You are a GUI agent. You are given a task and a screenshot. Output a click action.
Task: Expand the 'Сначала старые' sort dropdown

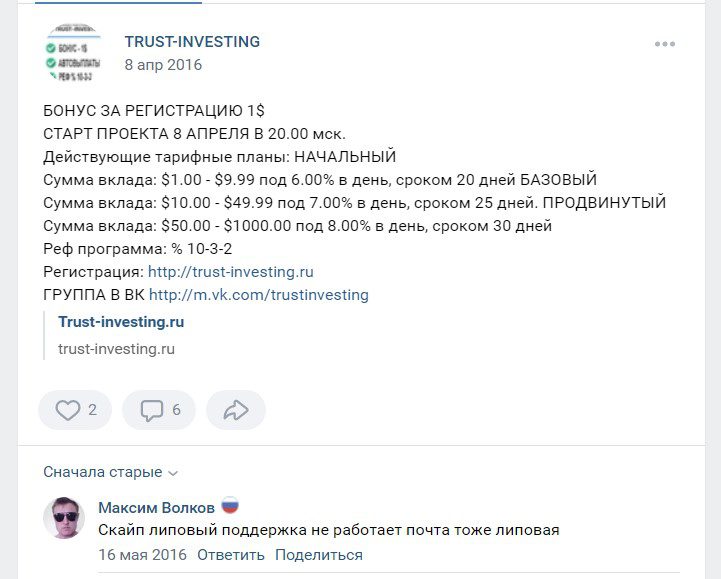[110, 472]
